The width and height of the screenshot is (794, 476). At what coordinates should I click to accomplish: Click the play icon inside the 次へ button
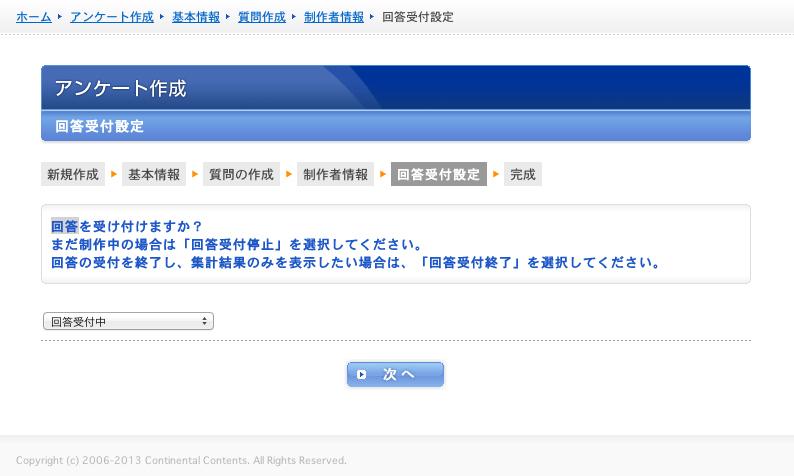coord(362,374)
